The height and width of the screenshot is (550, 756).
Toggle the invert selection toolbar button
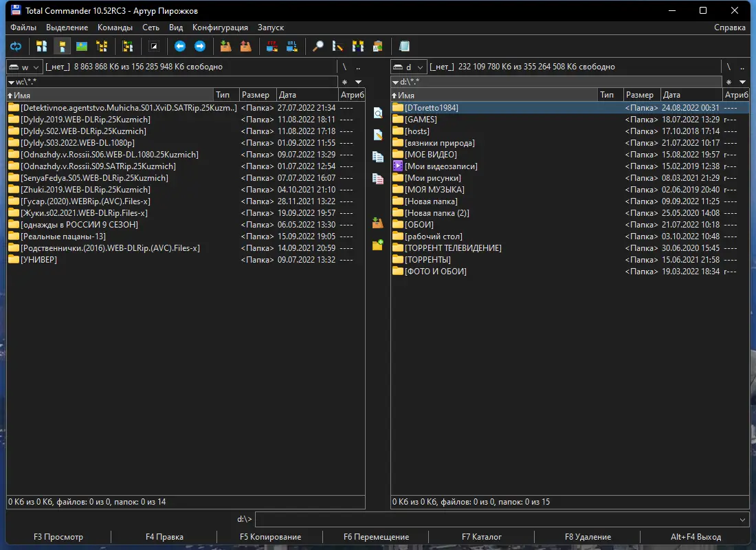click(x=154, y=46)
